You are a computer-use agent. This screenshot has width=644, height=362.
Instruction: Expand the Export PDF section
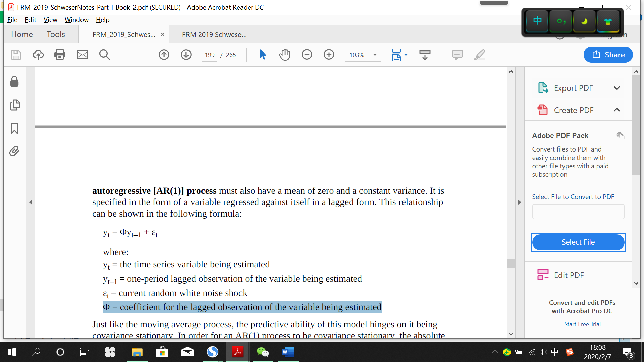click(x=616, y=88)
